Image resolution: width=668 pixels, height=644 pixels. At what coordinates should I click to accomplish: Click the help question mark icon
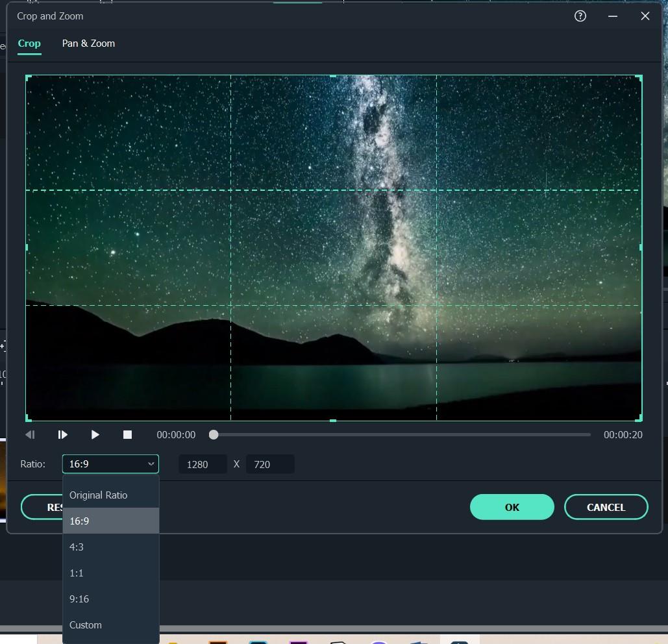click(x=580, y=16)
